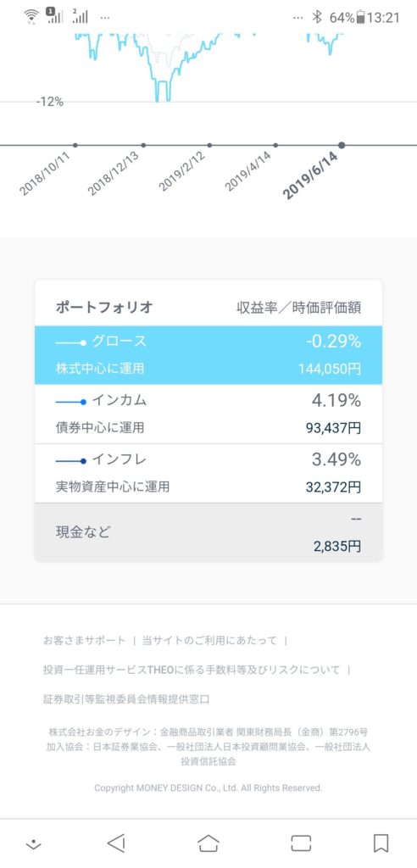Tap the bookmark icon in bottom bar
The width and height of the screenshot is (417, 868).
pyautogui.click(x=381, y=843)
